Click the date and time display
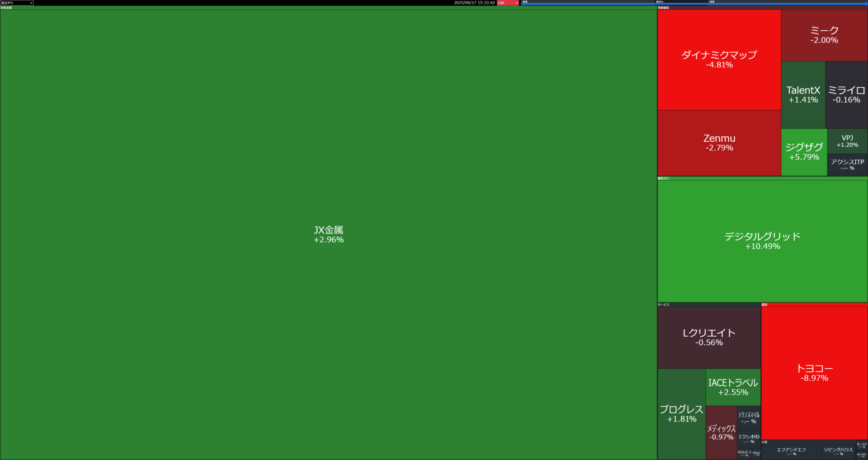 [x=474, y=3]
